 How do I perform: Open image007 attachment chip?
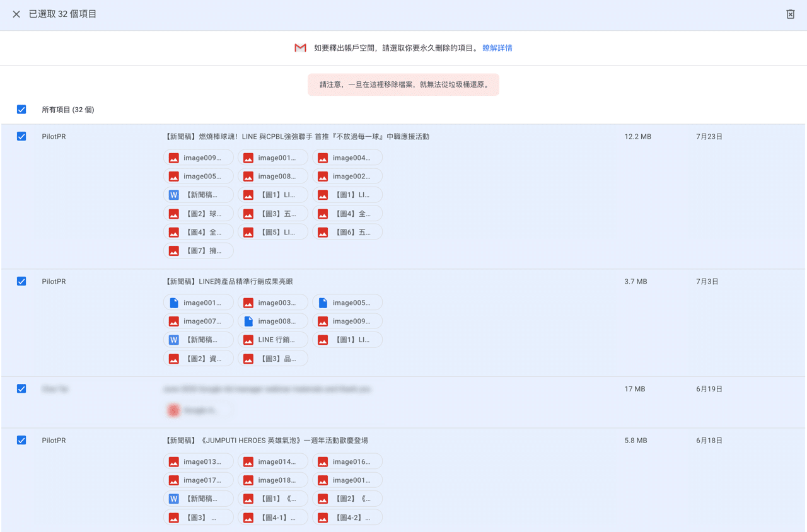199,321
